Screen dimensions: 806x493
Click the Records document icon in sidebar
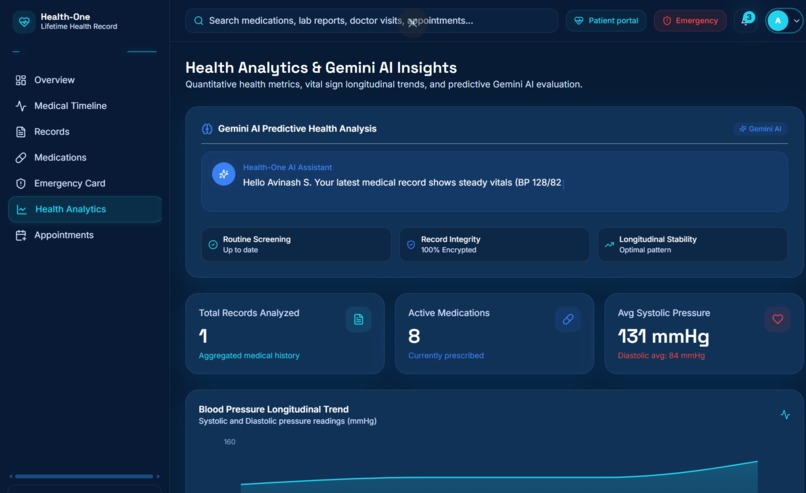point(21,132)
